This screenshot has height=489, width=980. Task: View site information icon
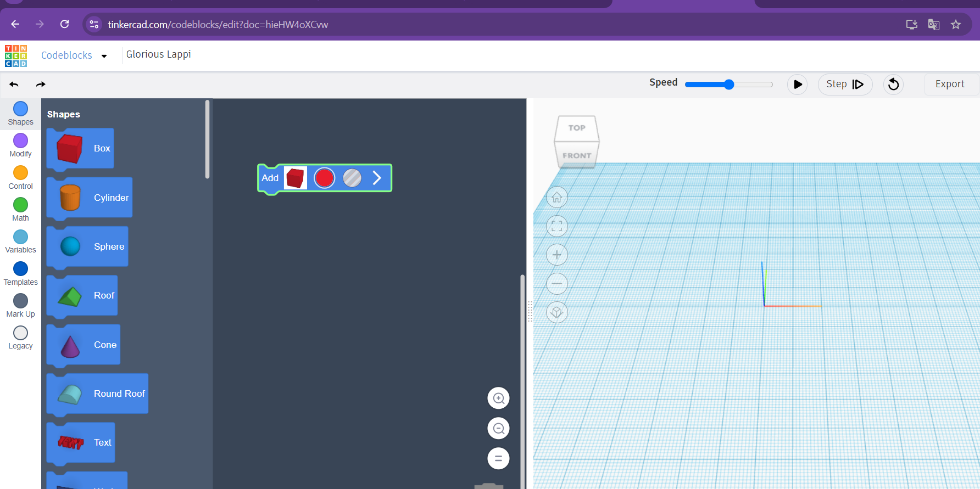click(94, 24)
